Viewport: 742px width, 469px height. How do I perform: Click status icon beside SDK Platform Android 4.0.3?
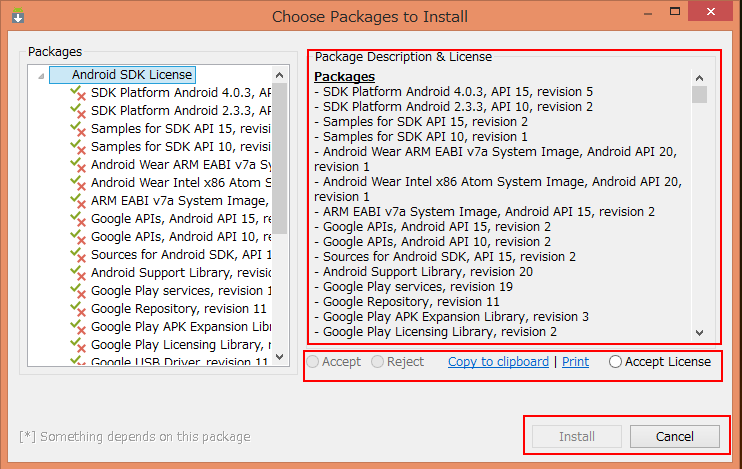(x=78, y=93)
